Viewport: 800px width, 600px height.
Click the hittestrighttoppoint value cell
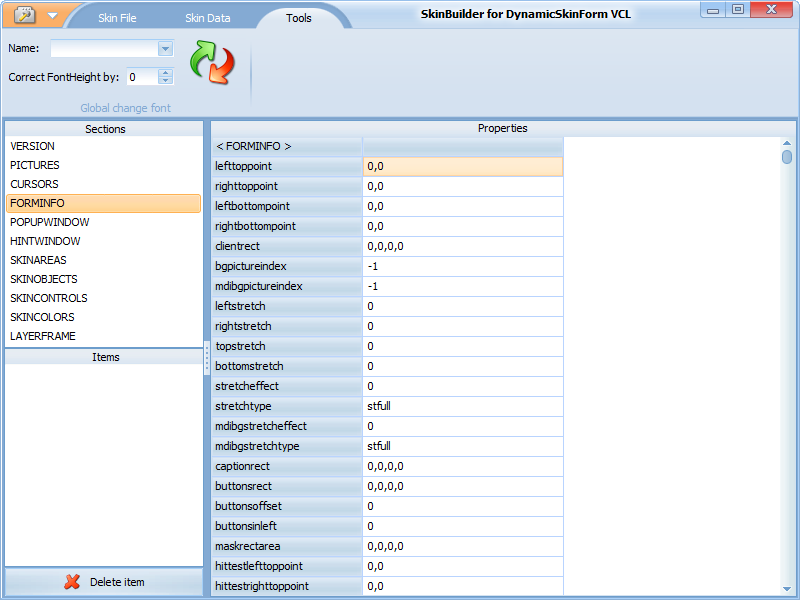click(x=463, y=586)
